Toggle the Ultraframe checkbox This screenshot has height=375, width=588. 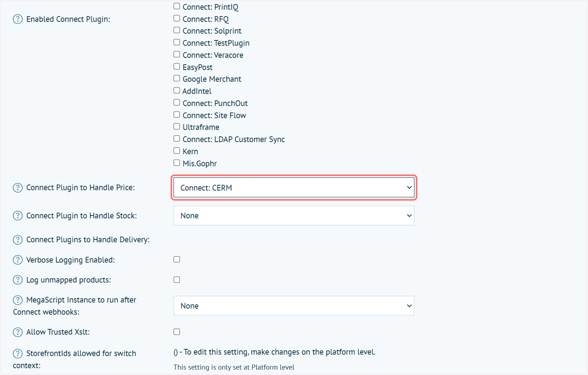point(177,127)
